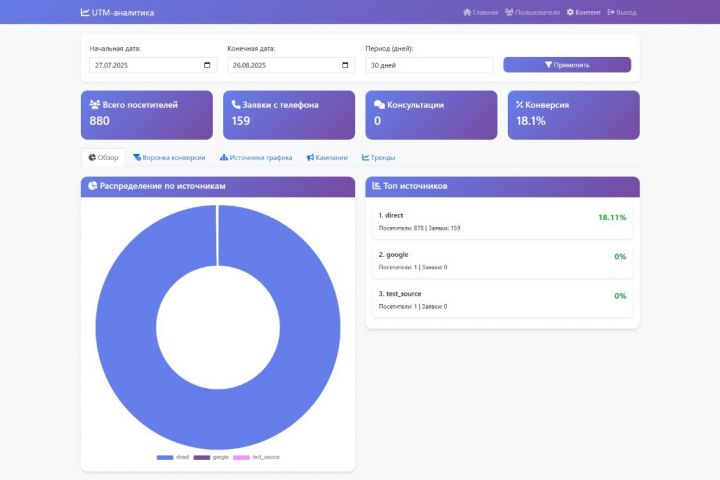This screenshot has width=720, height=480.
Task: Click the visitors icon on Всего посетителей card
Action: 95,105
